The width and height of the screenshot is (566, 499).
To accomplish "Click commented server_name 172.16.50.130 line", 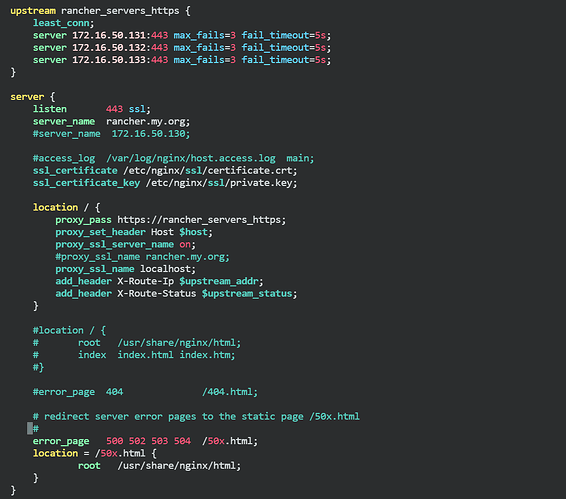I will pos(111,134).
